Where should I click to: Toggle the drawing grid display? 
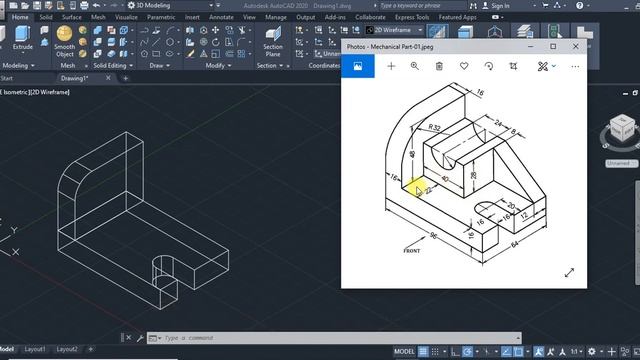point(423,351)
